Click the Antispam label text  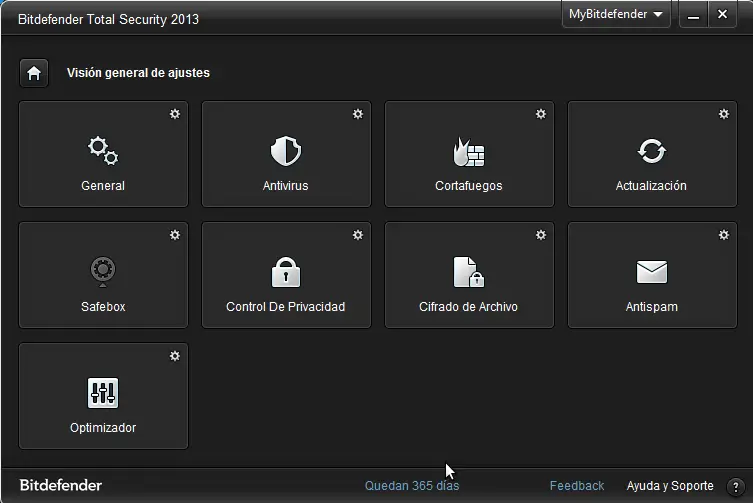[x=652, y=307]
